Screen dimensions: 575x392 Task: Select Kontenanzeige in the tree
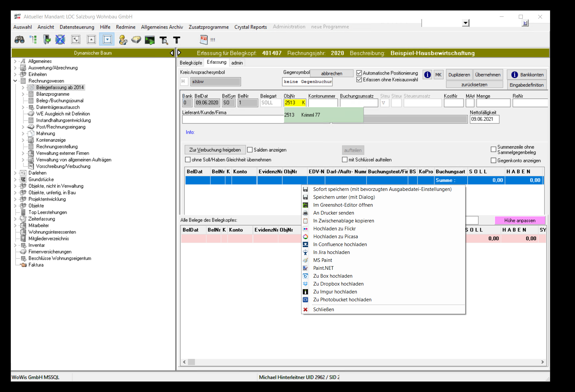coord(51,140)
